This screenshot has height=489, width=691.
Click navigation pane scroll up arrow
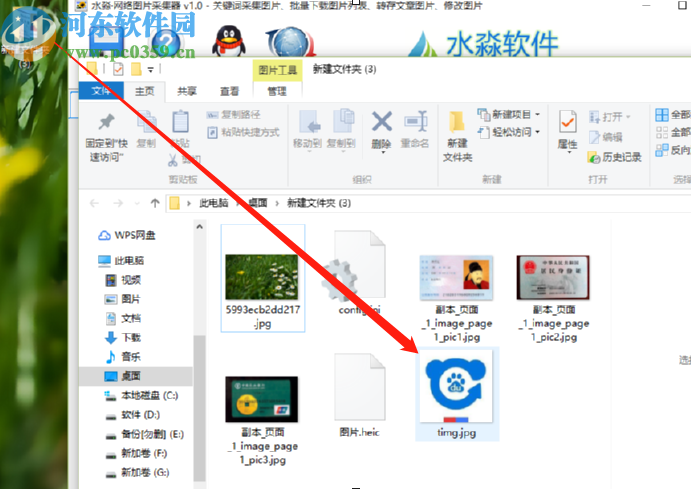click(x=200, y=227)
